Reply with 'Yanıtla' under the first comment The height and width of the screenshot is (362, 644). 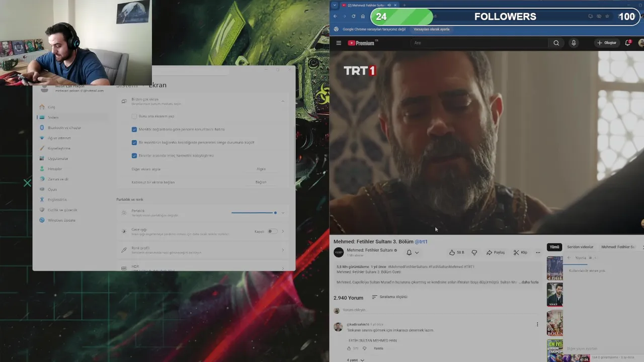click(378, 348)
